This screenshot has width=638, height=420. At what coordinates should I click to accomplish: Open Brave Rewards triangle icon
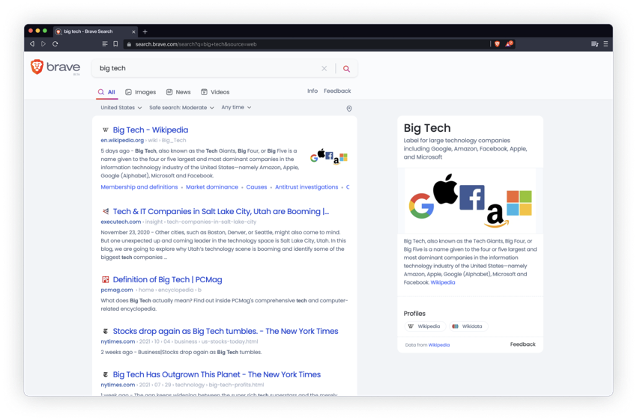point(509,44)
